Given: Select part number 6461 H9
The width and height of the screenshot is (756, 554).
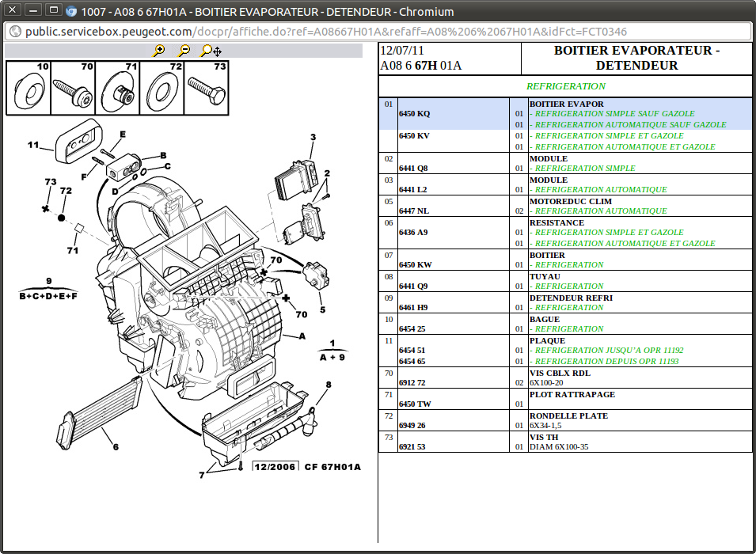Looking at the screenshot, I should (413, 308).
